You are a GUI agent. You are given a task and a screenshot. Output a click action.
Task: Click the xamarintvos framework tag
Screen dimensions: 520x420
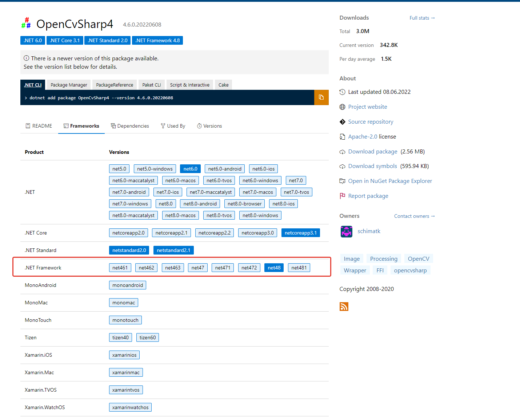pos(126,390)
